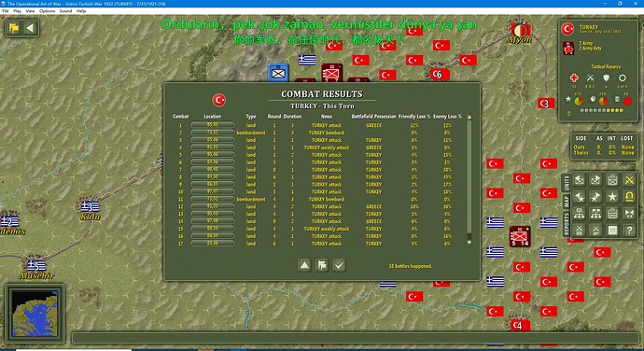Click the up triangle button in Combat Results
Viewport: 644px width, 351px height.
[304, 265]
